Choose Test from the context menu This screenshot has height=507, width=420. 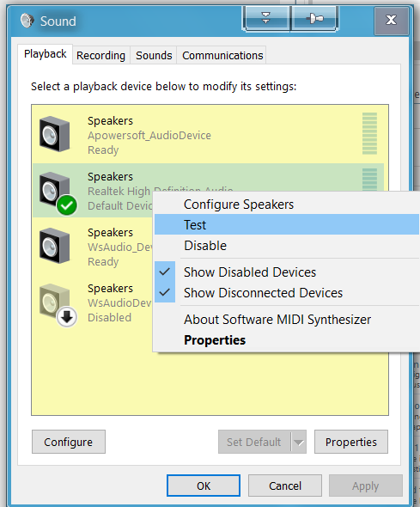coord(287,225)
